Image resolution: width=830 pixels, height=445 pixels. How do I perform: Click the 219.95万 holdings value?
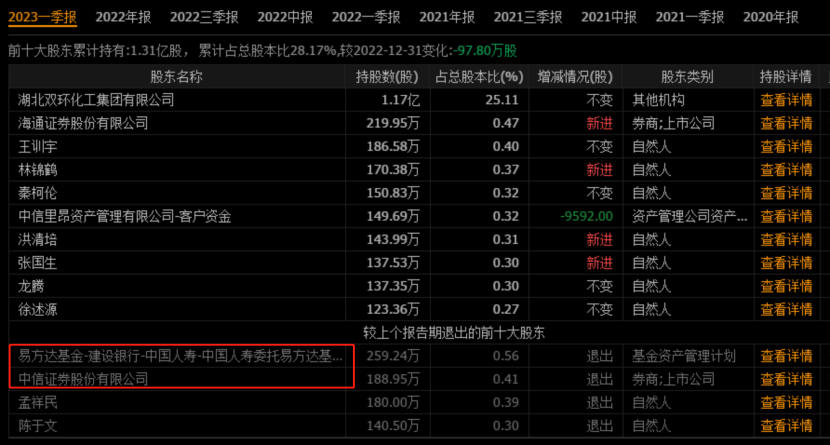pyautogui.click(x=392, y=123)
